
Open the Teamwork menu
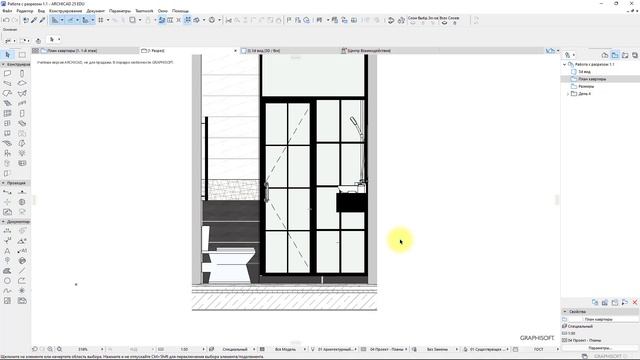[144, 11]
